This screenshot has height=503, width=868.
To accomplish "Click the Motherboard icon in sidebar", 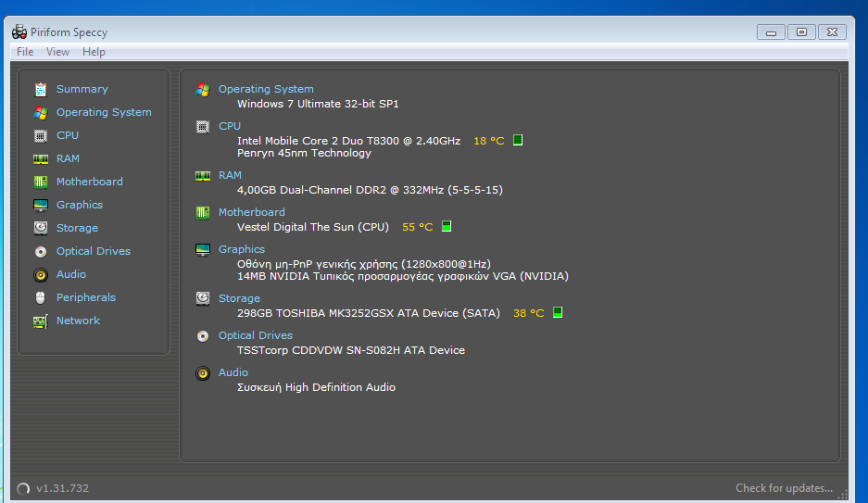I will click(41, 182).
